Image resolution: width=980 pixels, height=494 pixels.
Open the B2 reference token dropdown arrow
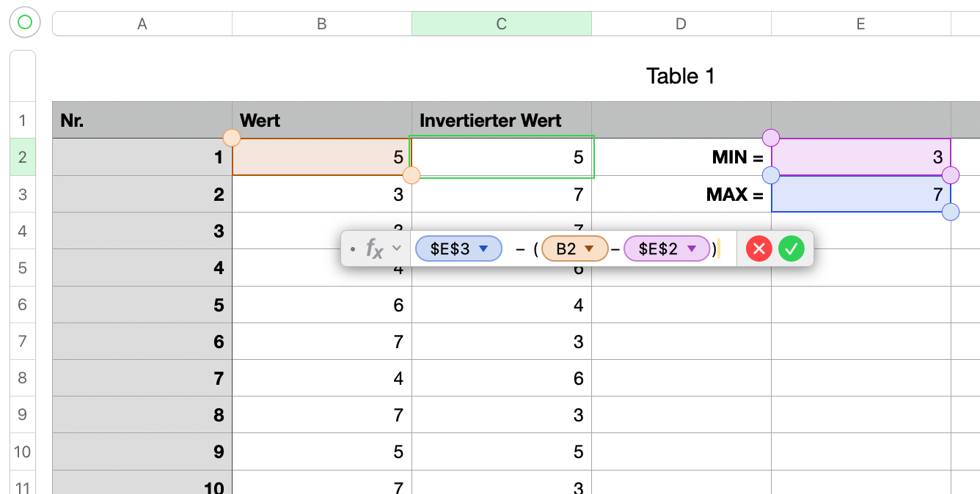(x=588, y=249)
